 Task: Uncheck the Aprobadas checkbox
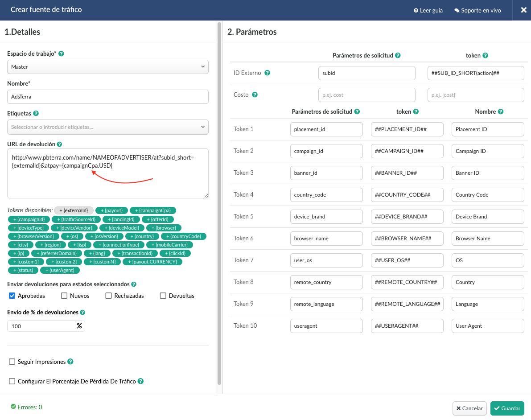tap(12, 296)
